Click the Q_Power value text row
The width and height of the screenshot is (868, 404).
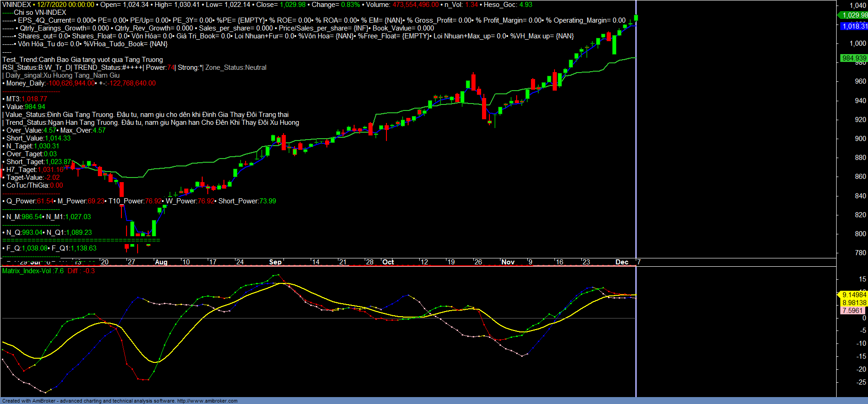click(x=139, y=201)
